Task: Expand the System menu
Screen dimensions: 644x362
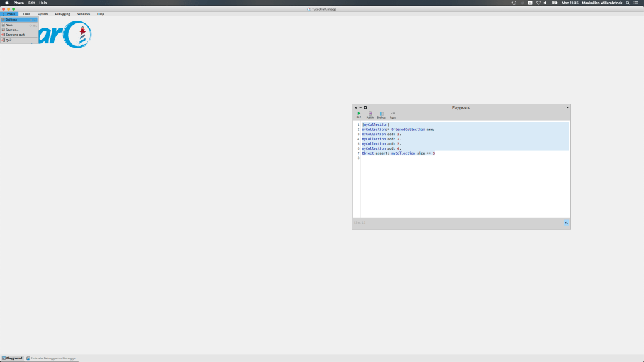Action: (x=42, y=14)
